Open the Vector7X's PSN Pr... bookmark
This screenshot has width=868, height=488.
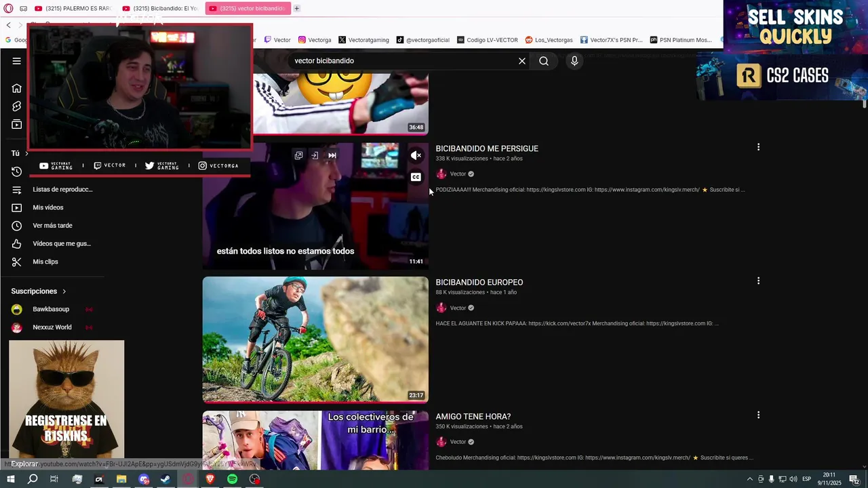point(612,40)
